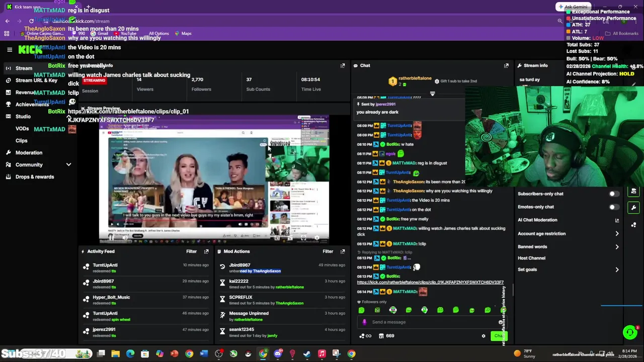This screenshot has height=362, width=644.
Task: Open Microsoft Store from the taskbar
Action: (x=145, y=354)
